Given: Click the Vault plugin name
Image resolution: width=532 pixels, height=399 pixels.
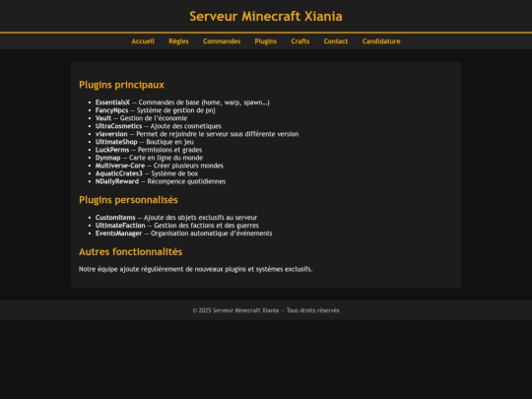Looking at the screenshot, I should tap(103, 118).
